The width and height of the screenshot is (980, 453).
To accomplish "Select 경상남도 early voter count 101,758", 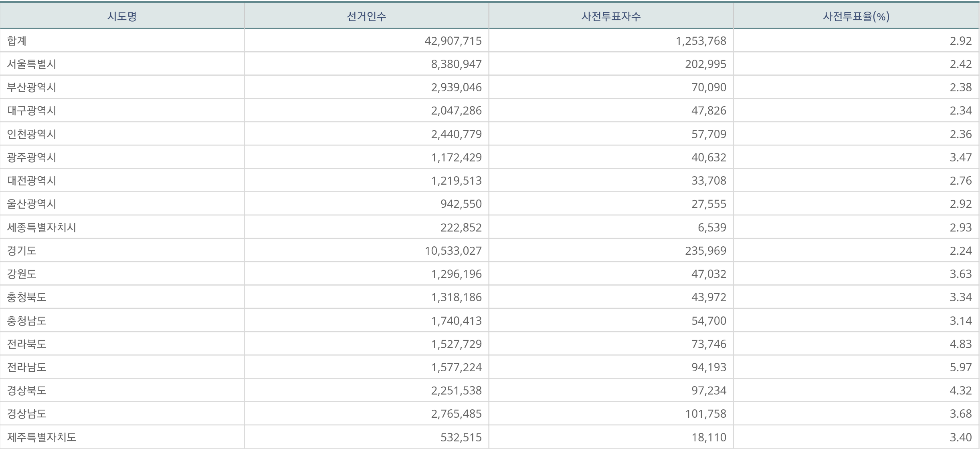I will 705,414.
